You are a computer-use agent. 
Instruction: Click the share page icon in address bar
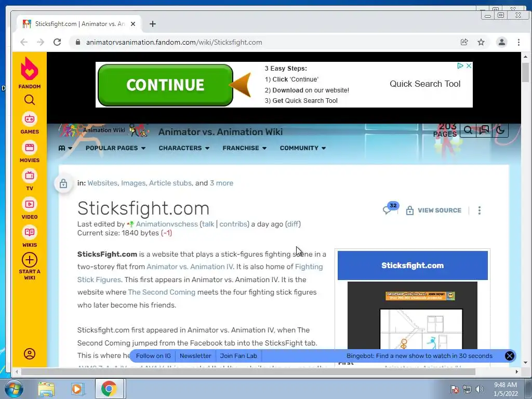tap(464, 42)
